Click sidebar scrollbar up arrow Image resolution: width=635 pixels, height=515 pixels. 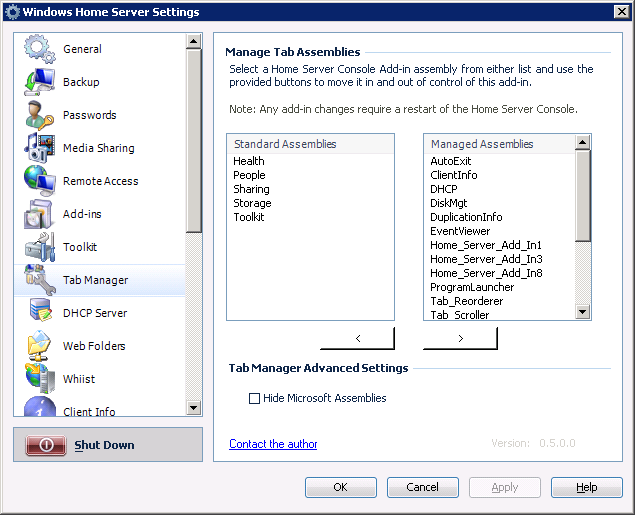click(194, 41)
